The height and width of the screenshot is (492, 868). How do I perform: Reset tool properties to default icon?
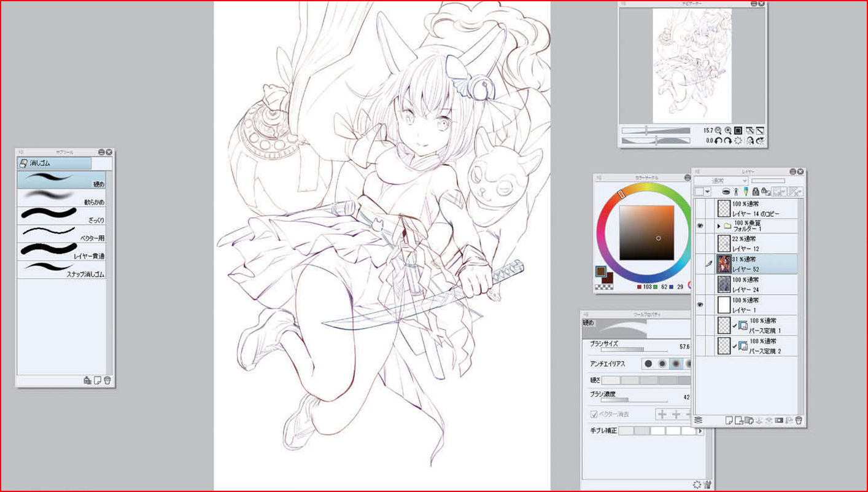(x=697, y=484)
